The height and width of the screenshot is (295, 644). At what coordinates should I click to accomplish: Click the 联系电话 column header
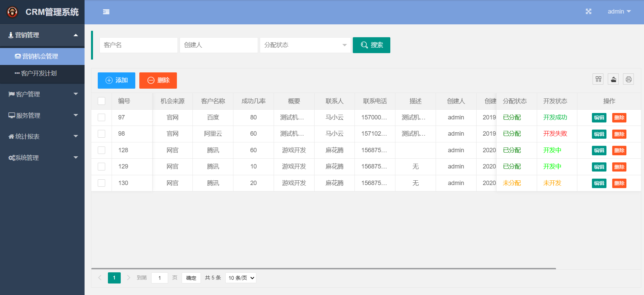[375, 101]
